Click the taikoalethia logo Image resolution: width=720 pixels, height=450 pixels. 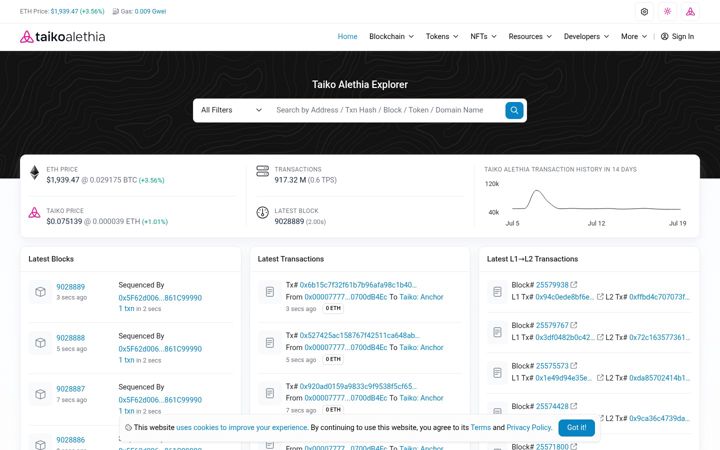pos(62,37)
